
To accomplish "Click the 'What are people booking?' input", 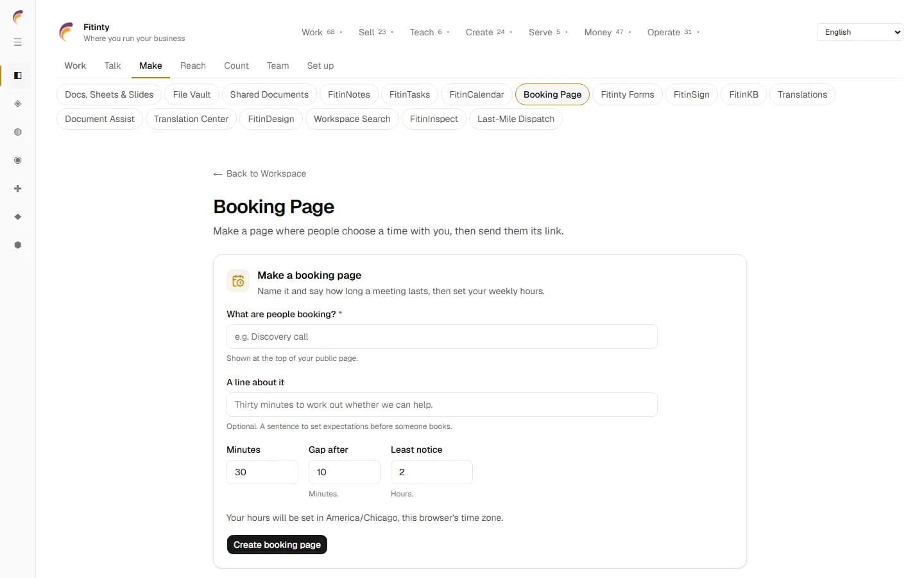I will pos(442,337).
